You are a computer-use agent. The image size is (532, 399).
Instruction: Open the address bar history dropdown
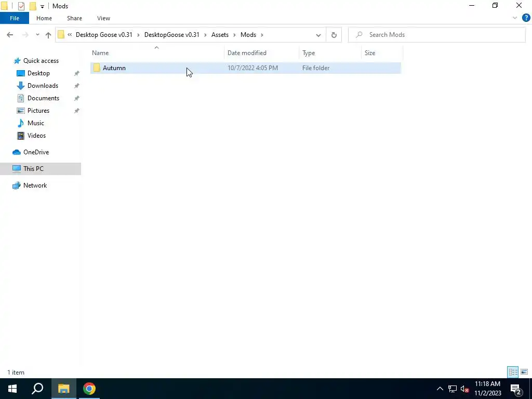click(x=318, y=35)
